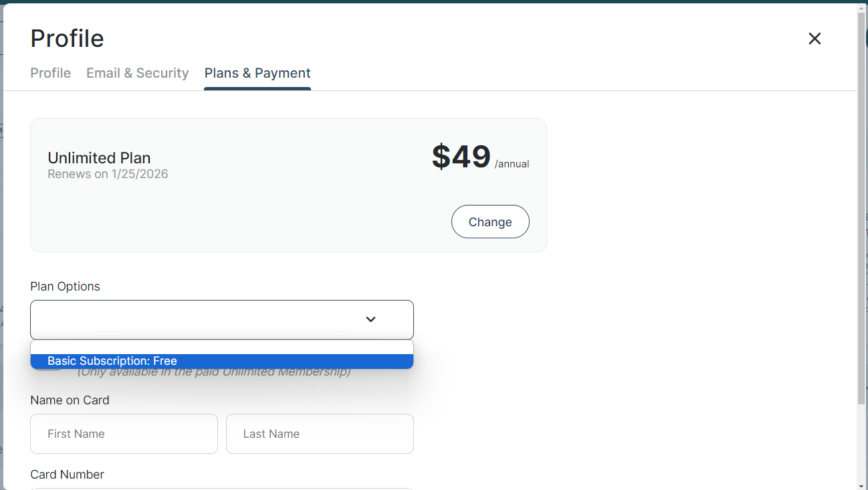
Task: Switch to the Profile tab
Action: tap(50, 73)
